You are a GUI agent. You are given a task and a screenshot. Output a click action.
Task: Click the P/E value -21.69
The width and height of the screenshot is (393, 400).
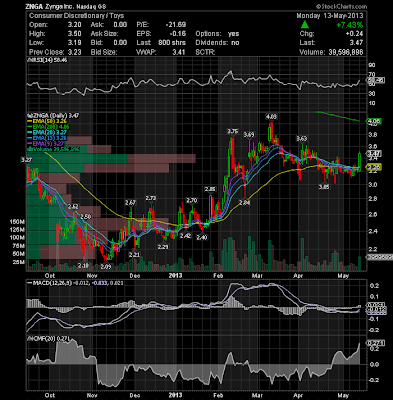click(176, 25)
